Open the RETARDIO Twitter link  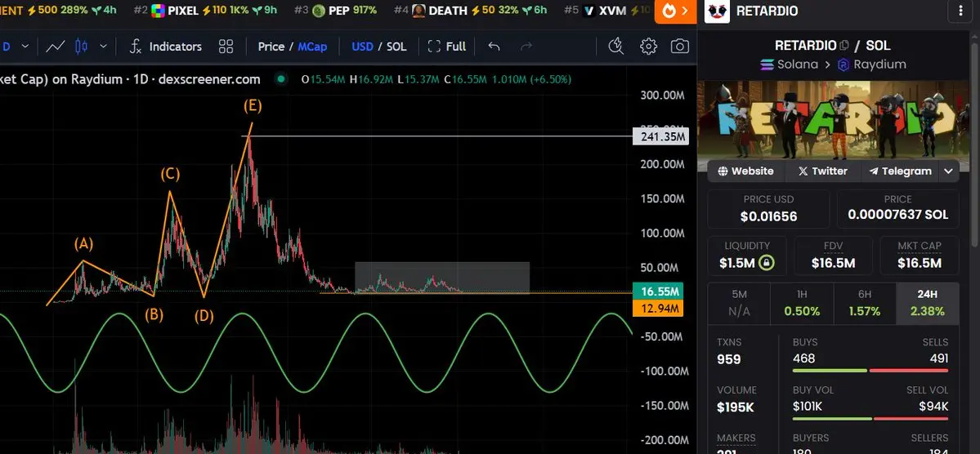(x=822, y=171)
